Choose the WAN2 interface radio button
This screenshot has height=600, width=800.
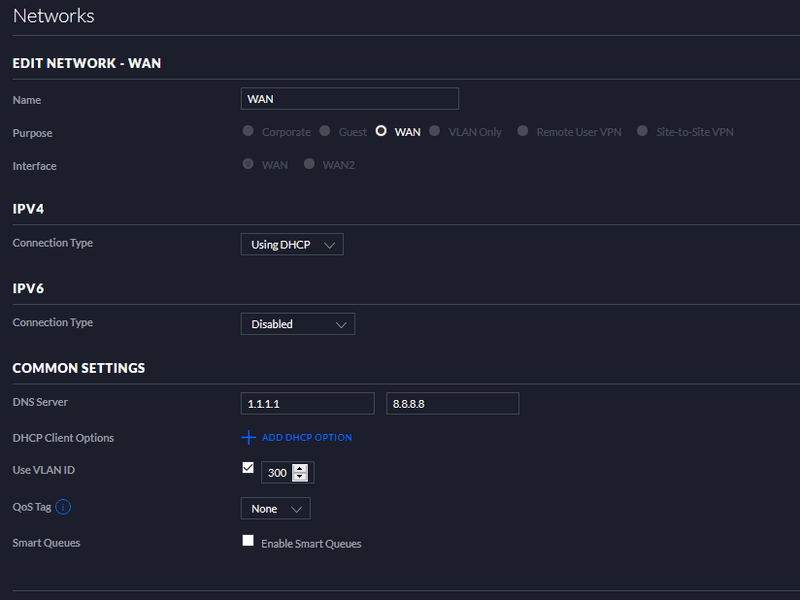click(309, 164)
